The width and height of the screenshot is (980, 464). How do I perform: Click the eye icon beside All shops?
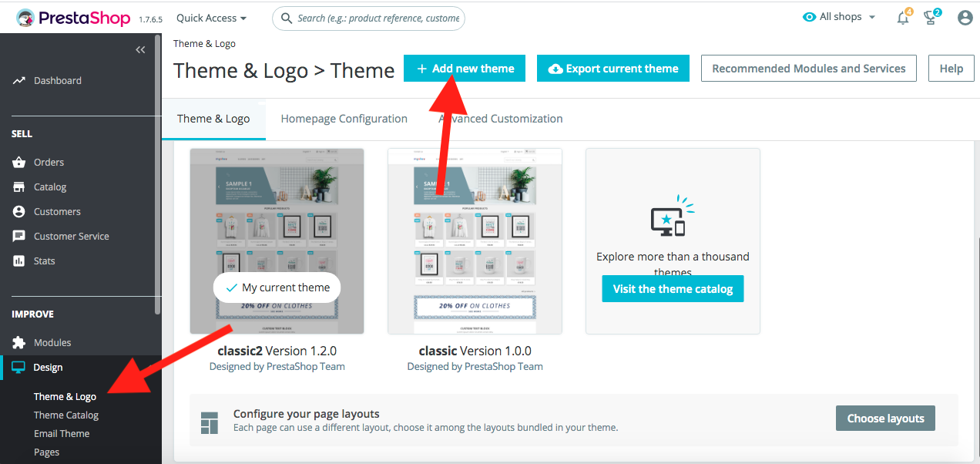point(809,17)
